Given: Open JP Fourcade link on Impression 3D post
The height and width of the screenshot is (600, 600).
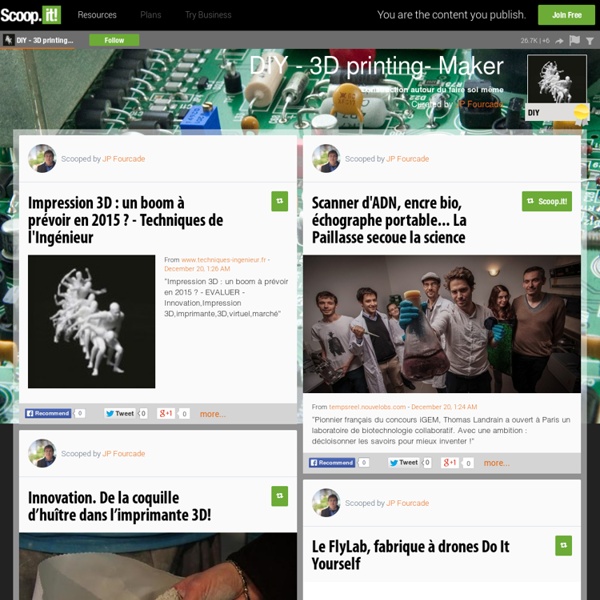Looking at the screenshot, I should 124,159.
